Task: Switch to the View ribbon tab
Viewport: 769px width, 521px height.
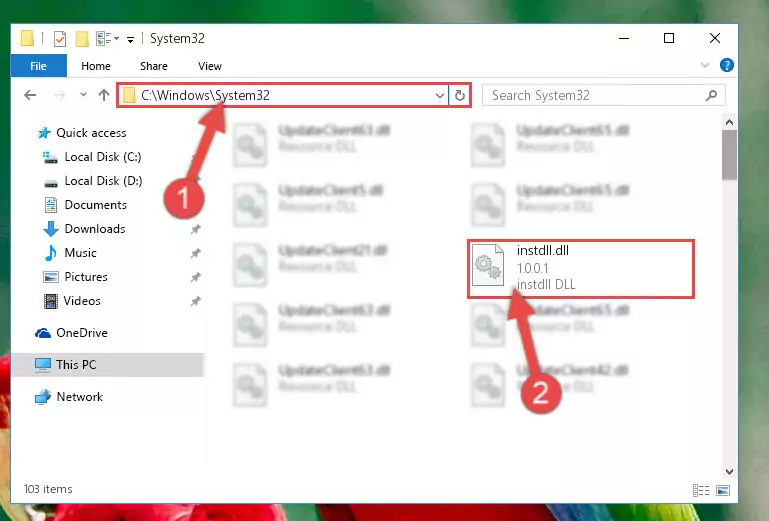Action: (x=210, y=66)
